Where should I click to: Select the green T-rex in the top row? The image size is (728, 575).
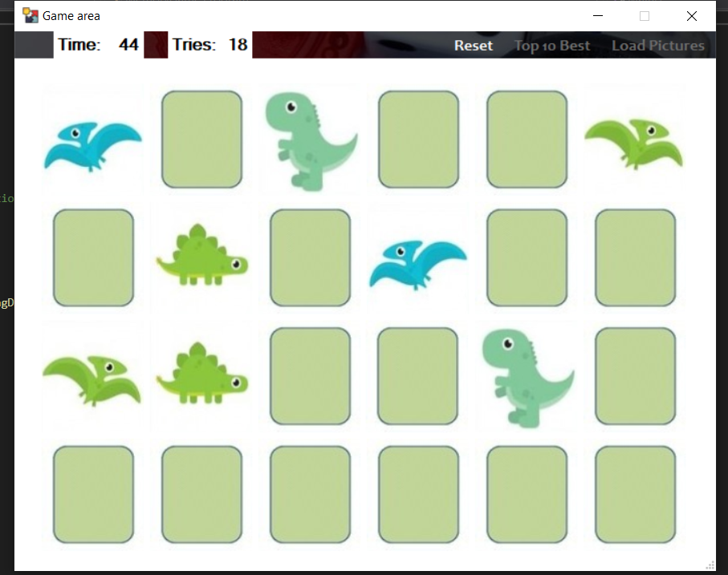(310, 140)
